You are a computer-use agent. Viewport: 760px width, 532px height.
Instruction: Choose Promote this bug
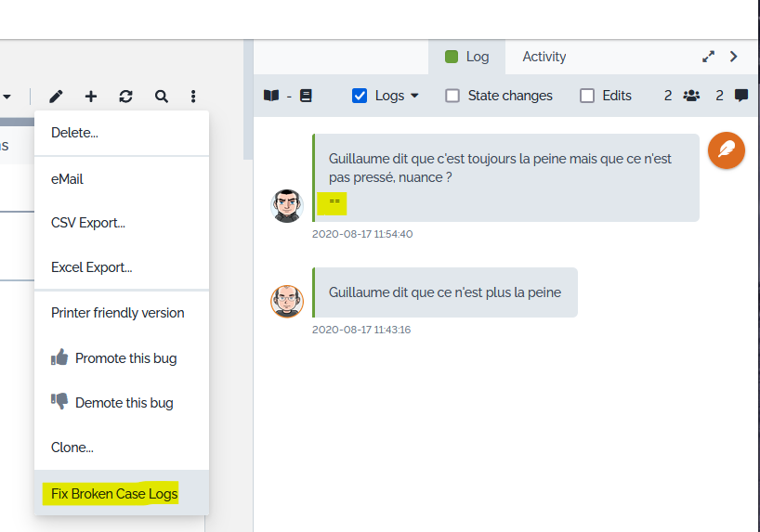tap(125, 358)
